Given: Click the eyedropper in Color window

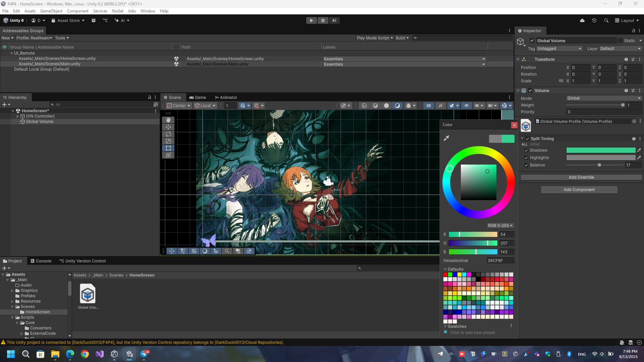Looking at the screenshot, I should point(446,138).
